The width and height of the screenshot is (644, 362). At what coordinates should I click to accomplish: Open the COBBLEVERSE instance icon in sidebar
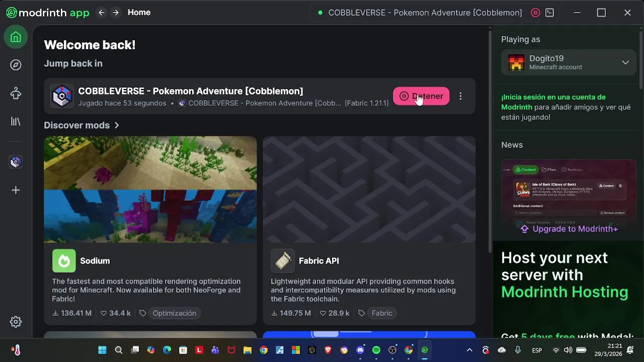tap(16, 162)
